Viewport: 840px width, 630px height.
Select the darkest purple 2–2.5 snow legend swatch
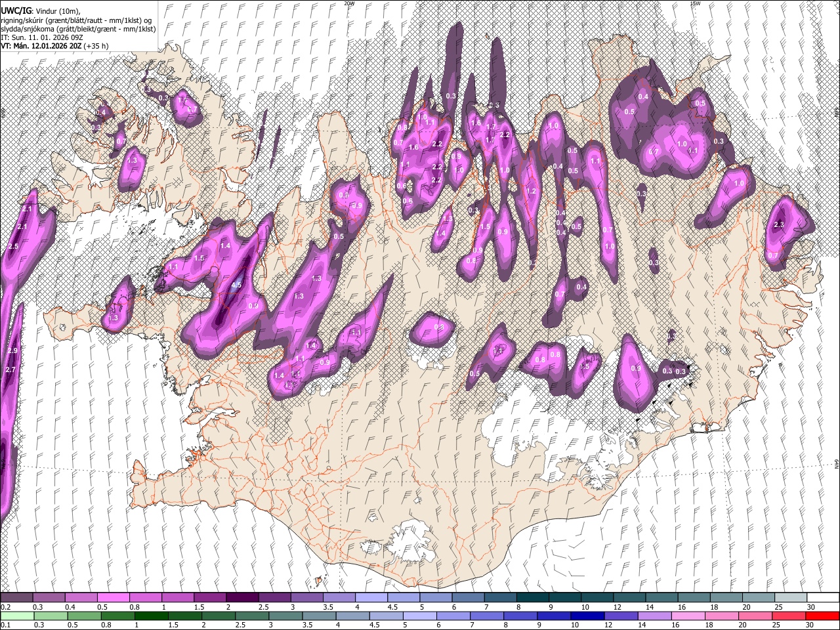tap(241, 597)
